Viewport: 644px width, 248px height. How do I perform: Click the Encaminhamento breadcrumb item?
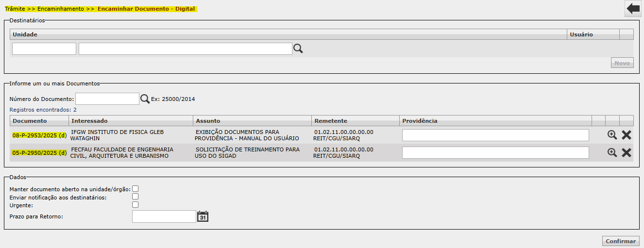(x=61, y=9)
